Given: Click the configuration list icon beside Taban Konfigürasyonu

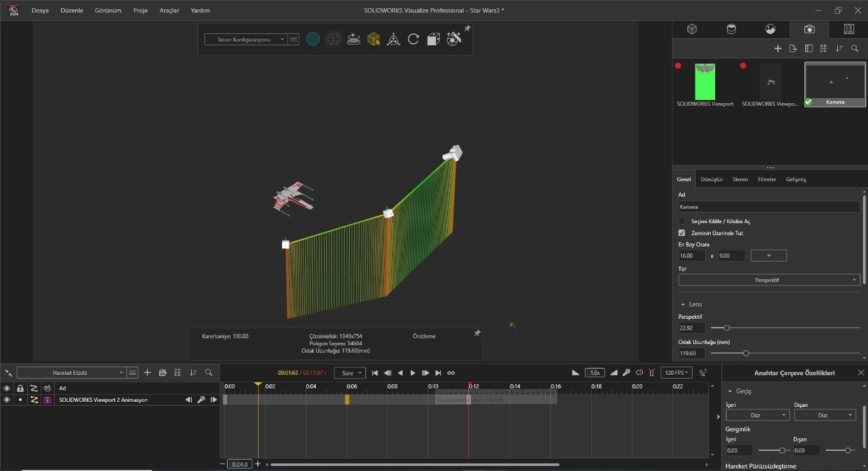Looking at the screenshot, I should (x=294, y=39).
